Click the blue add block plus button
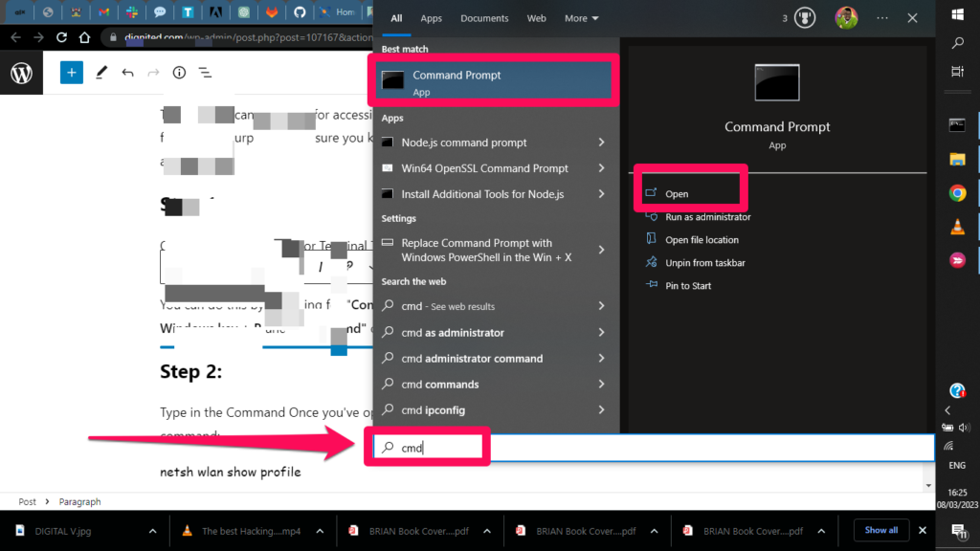Image resolution: width=980 pixels, height=551 pixels. point(71,73)
